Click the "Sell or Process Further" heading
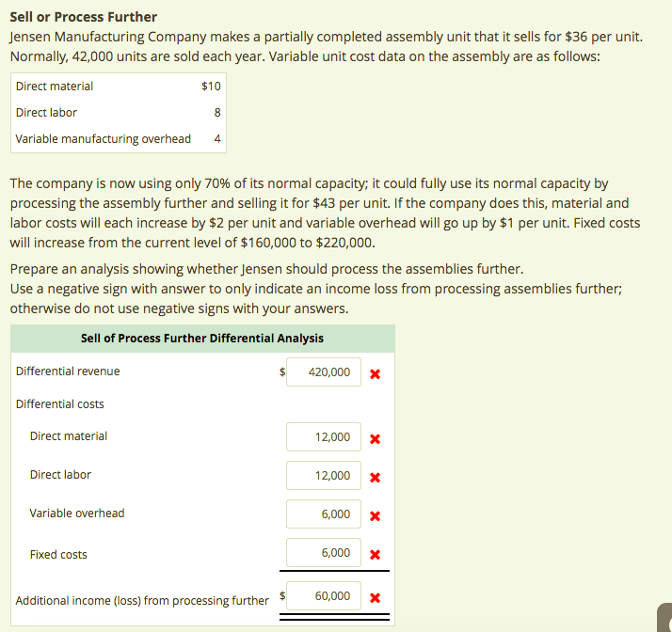The height and width of the screenshot is (632, 672). [x=84, y=17]
